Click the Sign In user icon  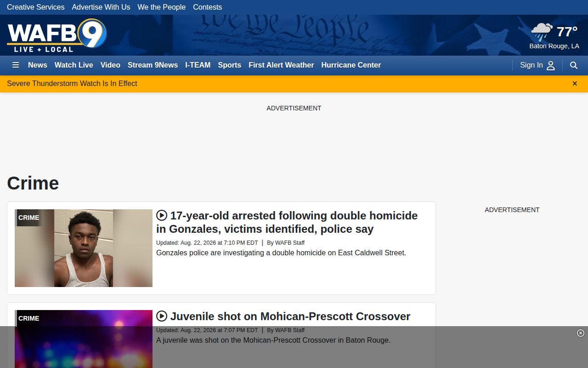[551, 65]
